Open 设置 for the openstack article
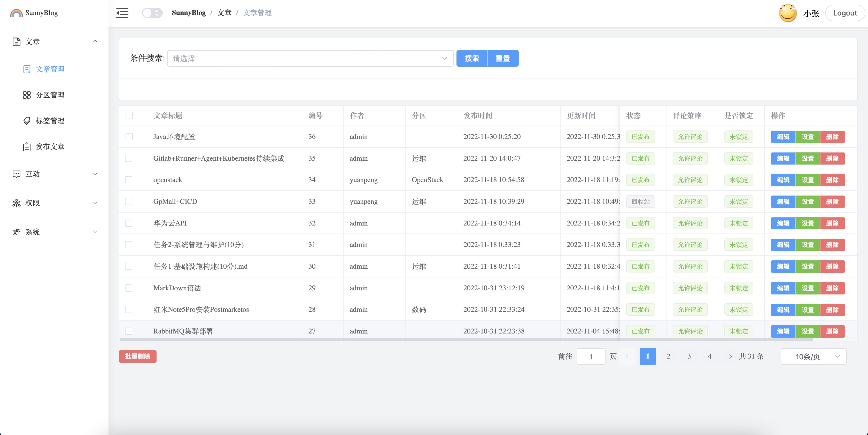The height and width of the screenshot is (435, 868). coord(808,180)
